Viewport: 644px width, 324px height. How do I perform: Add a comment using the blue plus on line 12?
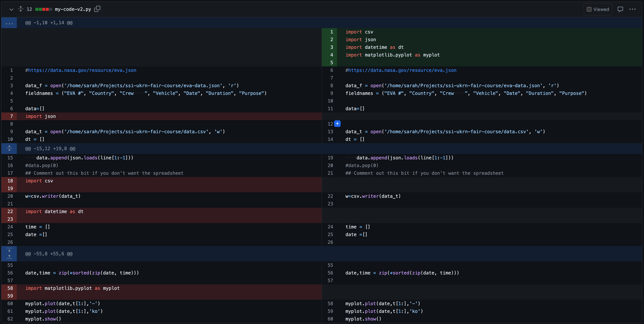point(337,124)
